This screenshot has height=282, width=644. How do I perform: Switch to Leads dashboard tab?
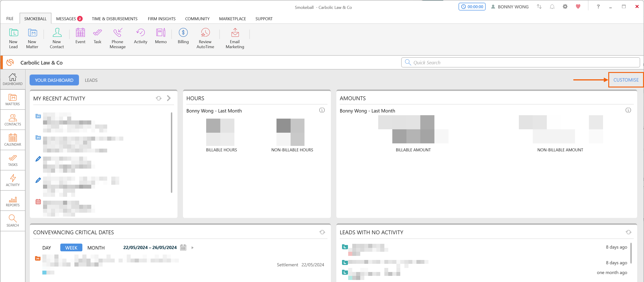(91, 80)
